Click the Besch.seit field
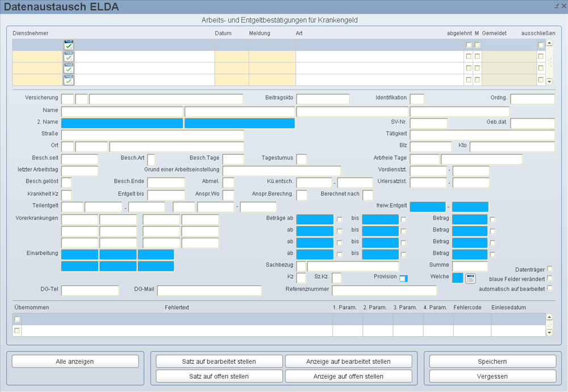Screen dimensions: 568x392 [80, 159]
